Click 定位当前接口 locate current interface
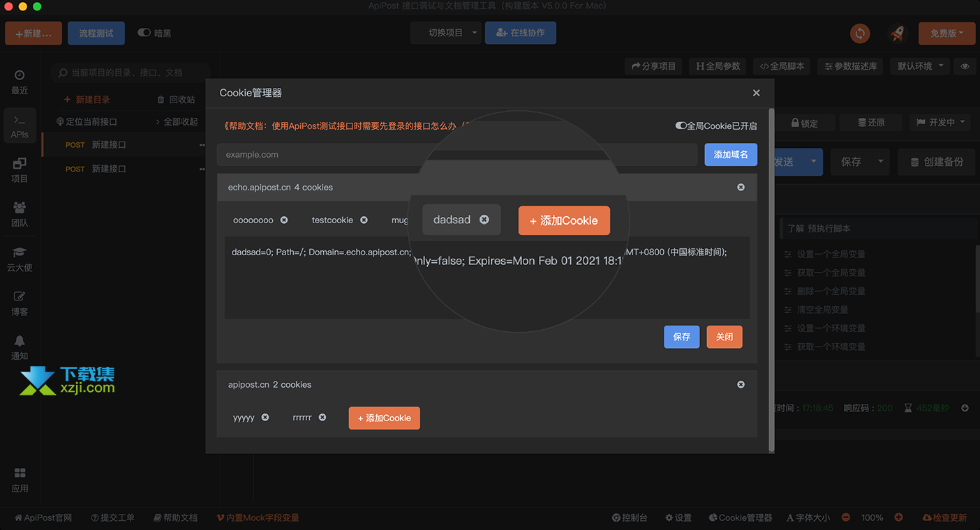This screenshot has width=980, height=530. tap(87, 121)
